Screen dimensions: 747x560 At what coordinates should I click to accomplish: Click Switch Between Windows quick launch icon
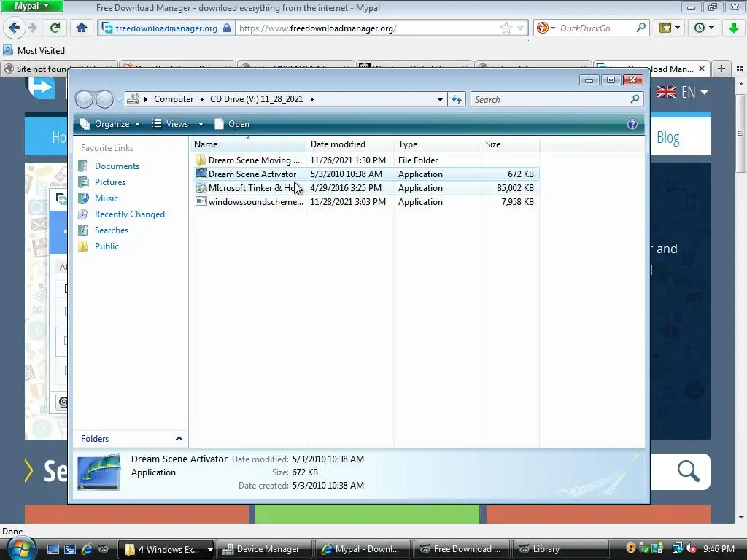tap(70, 549)
